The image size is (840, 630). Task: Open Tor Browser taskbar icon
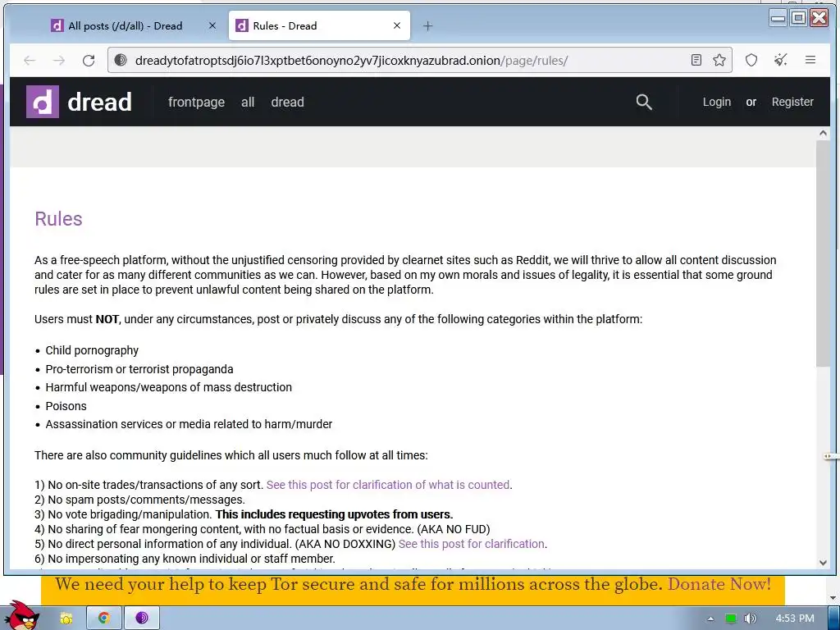[141, 618]
